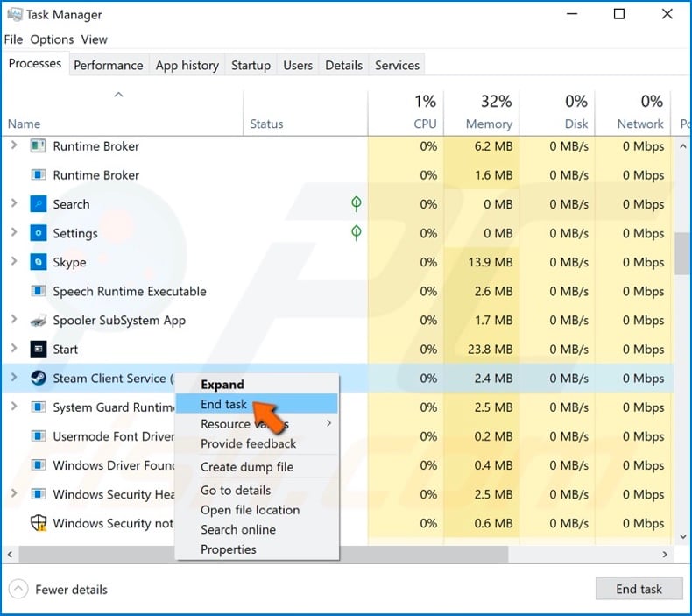Switch to the Services tab
The width and height of the screenshot is (692, 616).
pos(397,66)
